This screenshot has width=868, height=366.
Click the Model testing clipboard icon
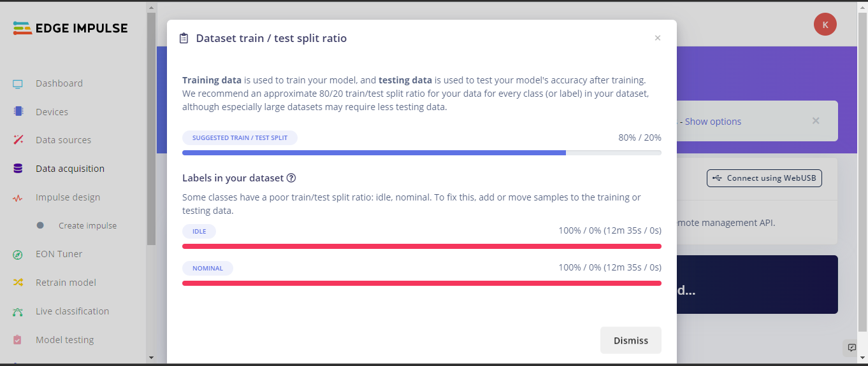(x=18, y=340)
